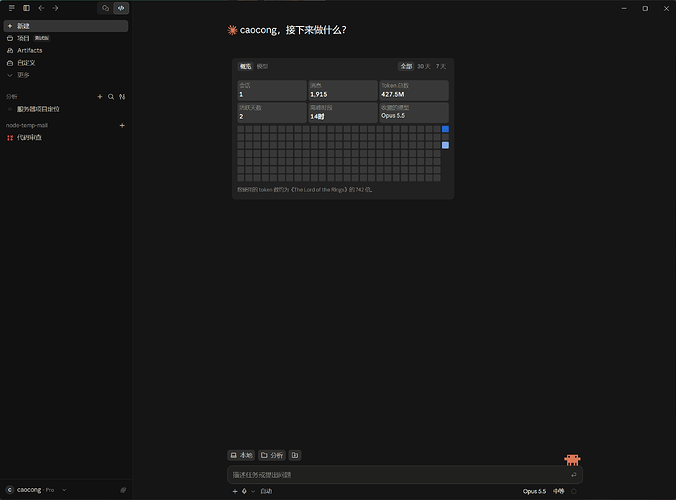676x500 pixels.
Task: Click the orange pixel mascot
Action: 572,459
